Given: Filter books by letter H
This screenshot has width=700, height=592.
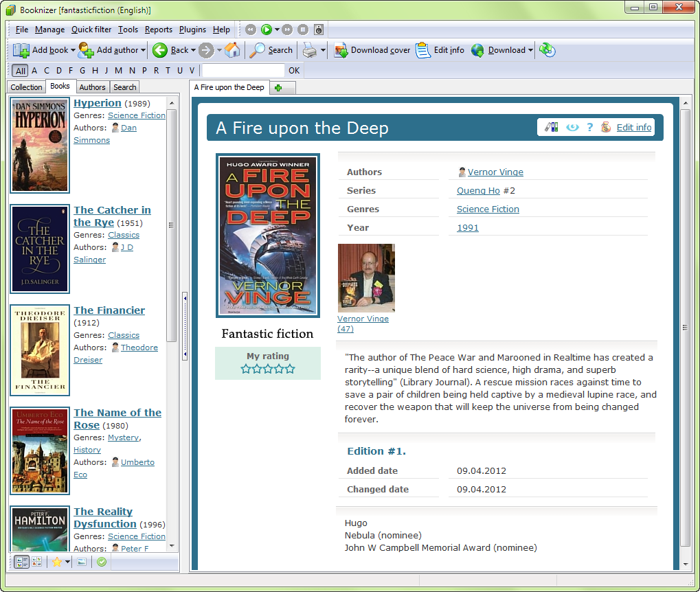Looking at the screenshot, I should pos(95,70).
